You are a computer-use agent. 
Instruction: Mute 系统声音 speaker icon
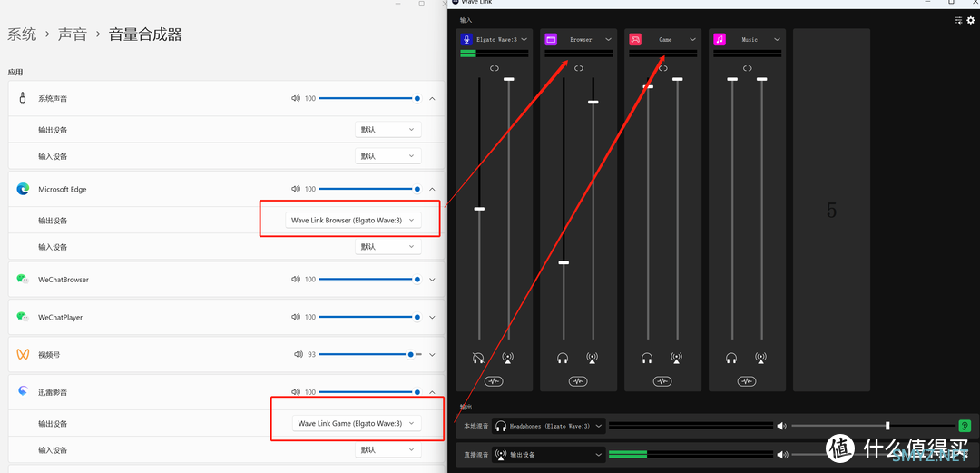pyautogui.click(x=296, y=98)
